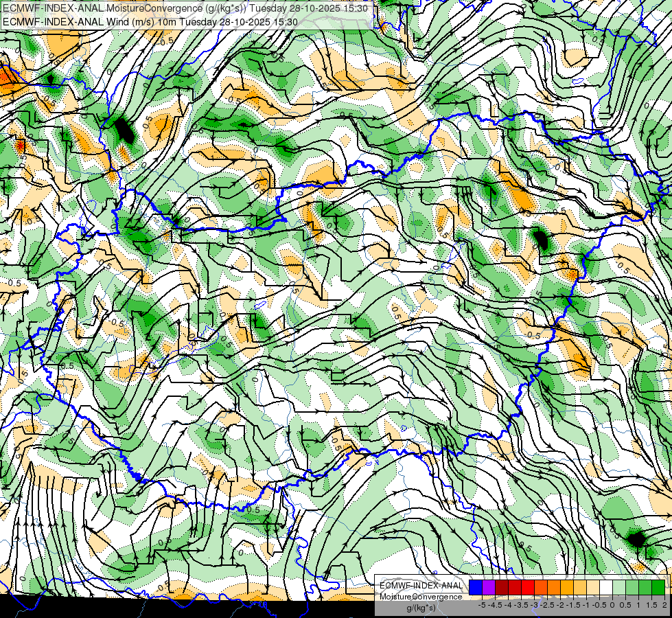Click the -5 legend tick label
The image size is (672, 618).
pyautogui.click(x=482, y=605)
